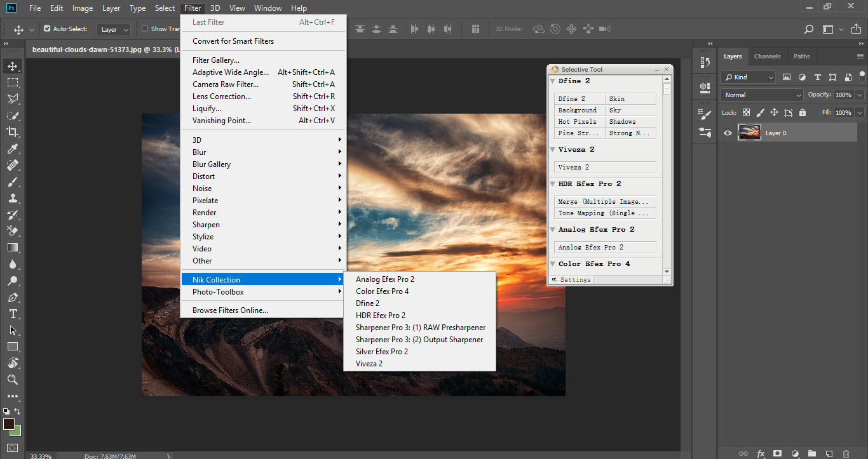Select the Eyedropper tool

pos(13,149)
